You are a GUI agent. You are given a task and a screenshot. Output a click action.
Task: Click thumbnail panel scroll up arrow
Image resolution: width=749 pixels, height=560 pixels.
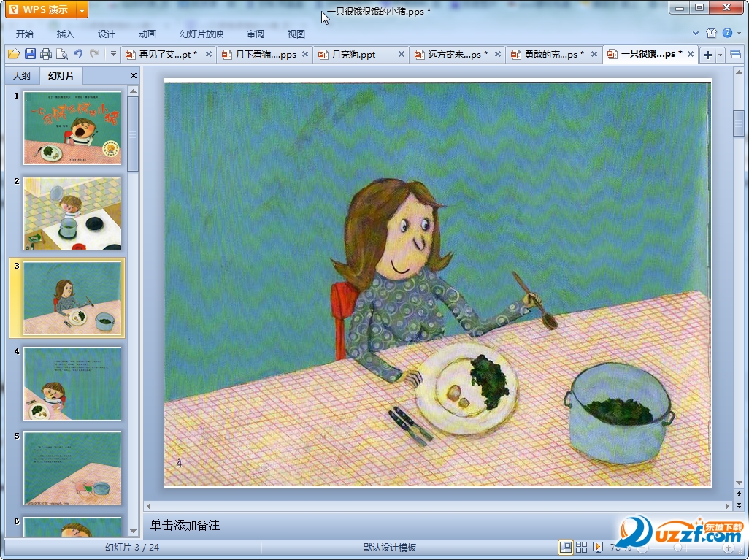(x=134, y=91)
